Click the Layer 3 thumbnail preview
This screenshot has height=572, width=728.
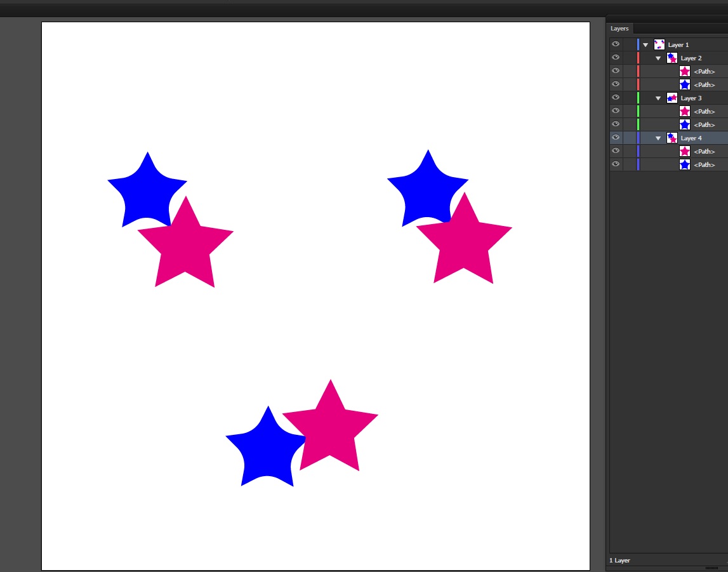672,98
